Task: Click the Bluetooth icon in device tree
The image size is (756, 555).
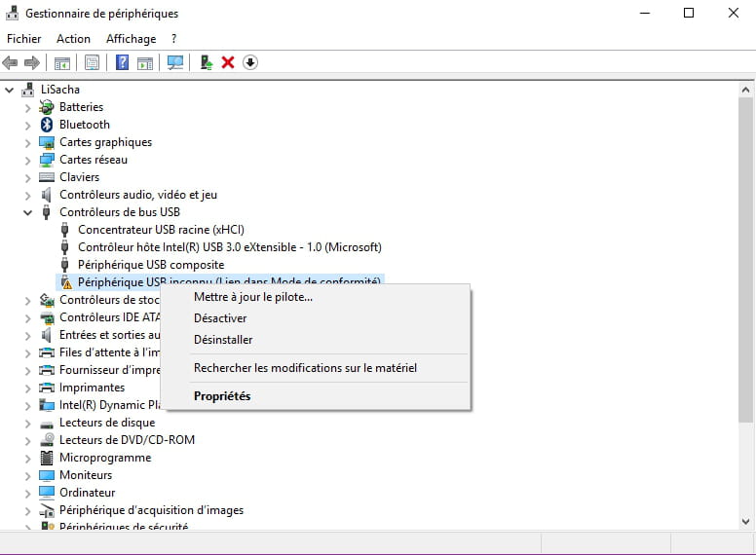Action: coord(47,125)
